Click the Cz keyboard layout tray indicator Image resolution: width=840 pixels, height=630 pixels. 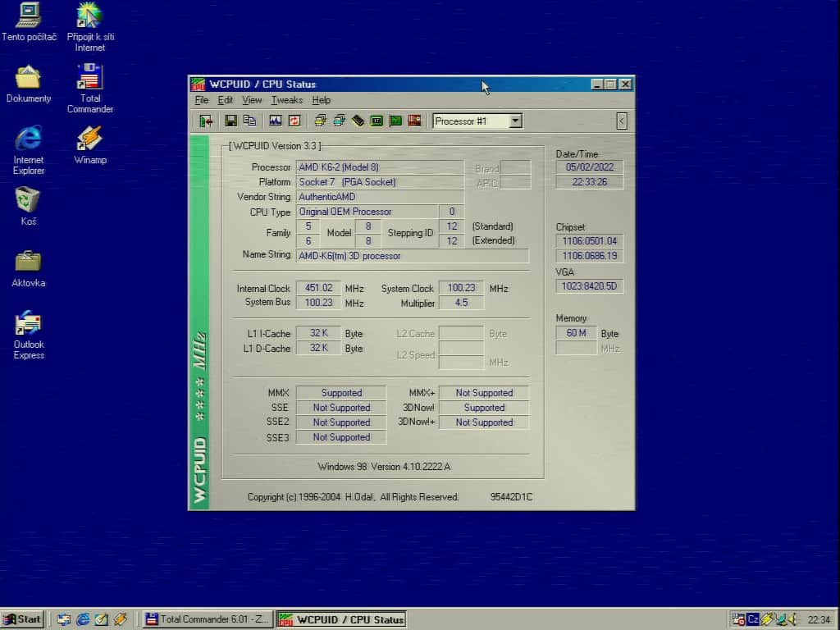point(753,619)
